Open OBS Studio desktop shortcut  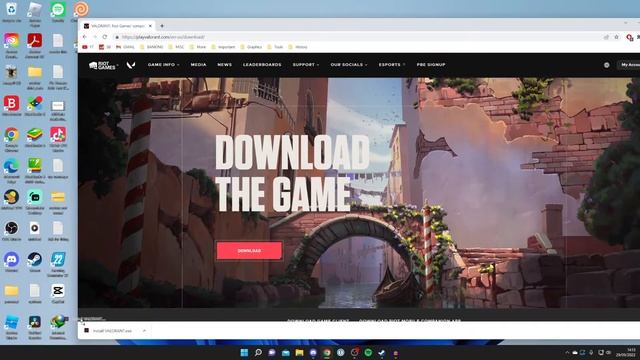11,231
